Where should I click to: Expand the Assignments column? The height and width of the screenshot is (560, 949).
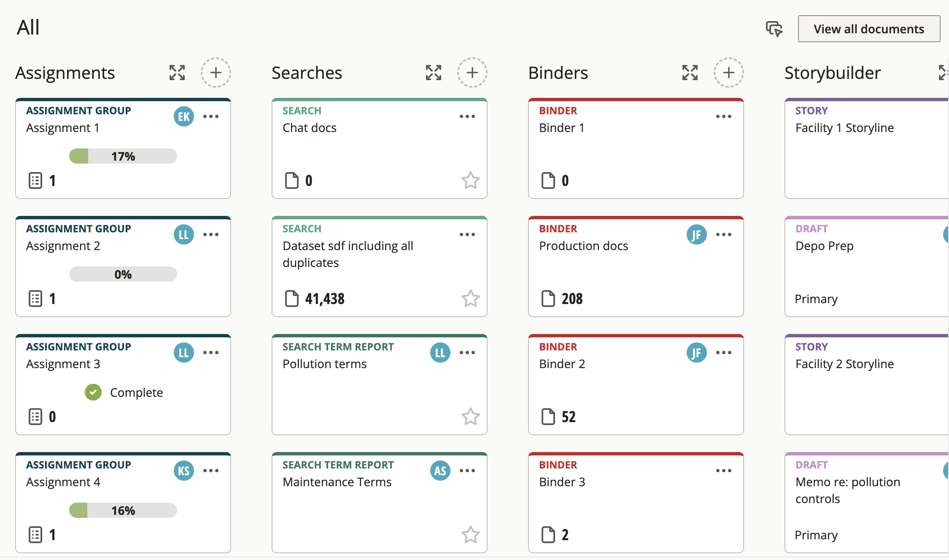177,73
